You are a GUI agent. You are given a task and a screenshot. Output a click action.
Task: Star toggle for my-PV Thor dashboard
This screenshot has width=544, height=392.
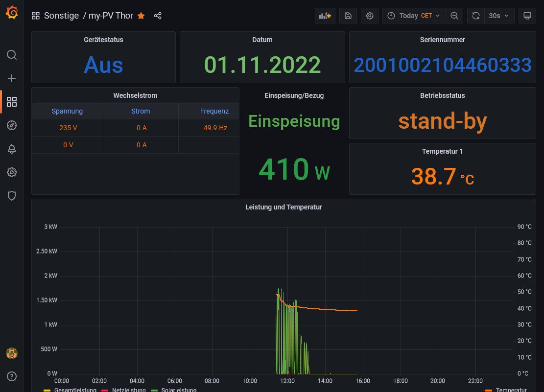[x=141, y=16]
